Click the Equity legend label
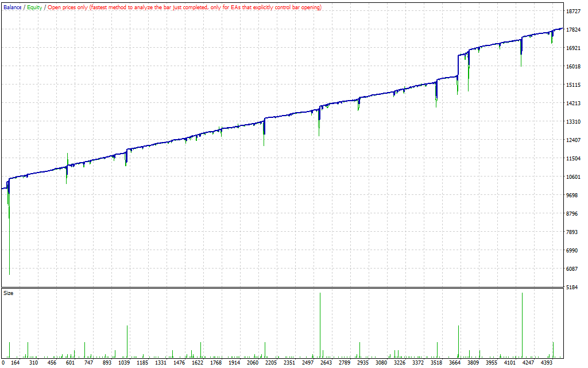 tap(35, 7)
